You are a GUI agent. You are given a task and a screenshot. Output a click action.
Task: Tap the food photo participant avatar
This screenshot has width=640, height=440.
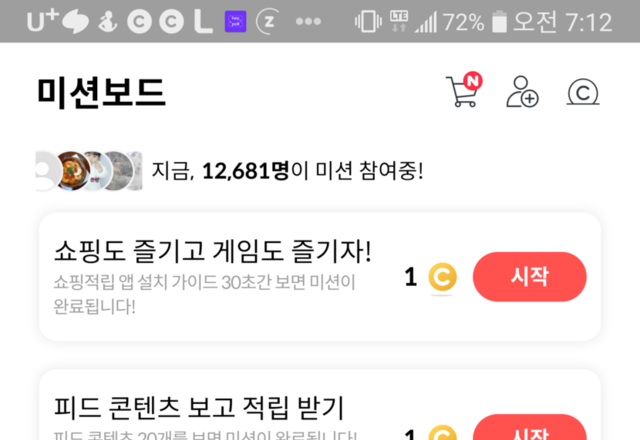[73, 171]
